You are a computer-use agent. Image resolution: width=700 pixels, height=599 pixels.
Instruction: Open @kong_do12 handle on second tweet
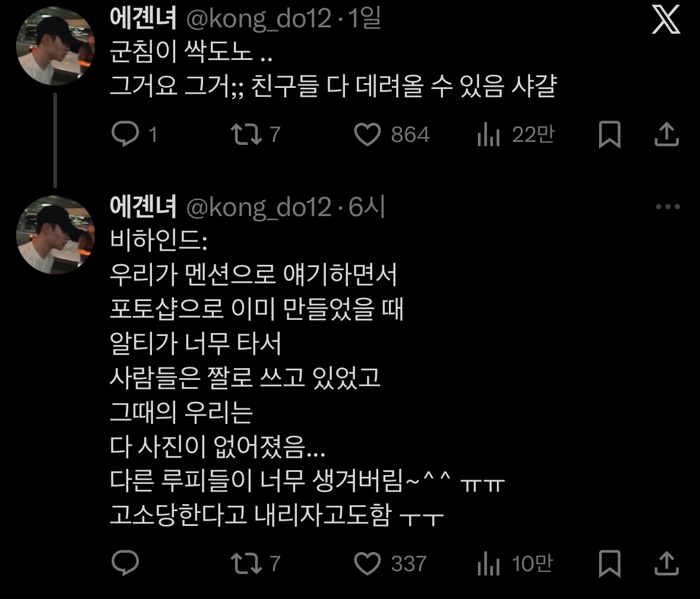coord(259,208)
